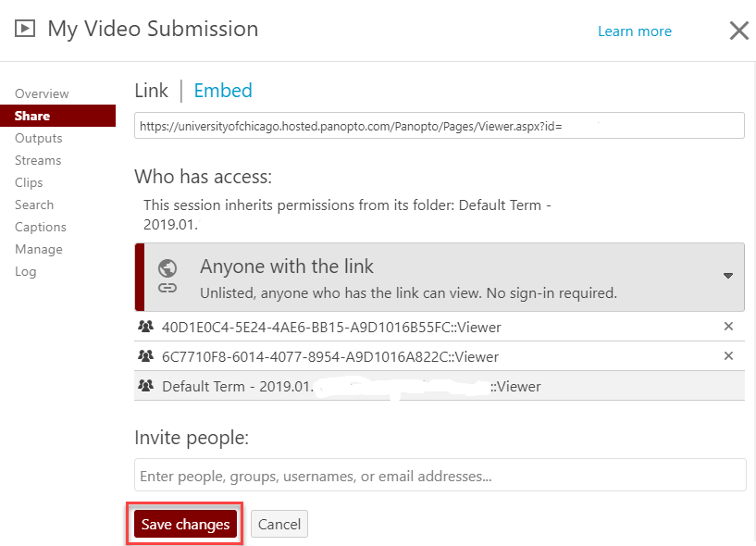Switch to the Embed tab
756x546 pixels.
point(223,90)
